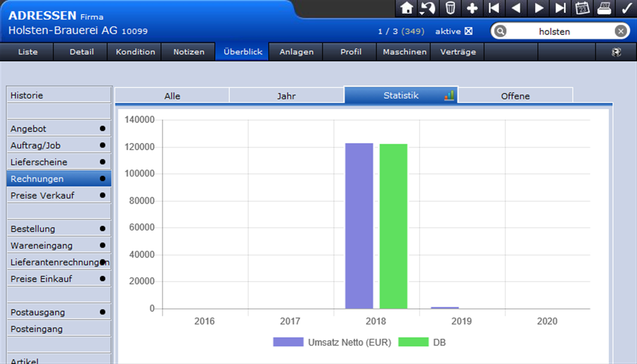Confirm with the checkmark icon

(626, 8)
